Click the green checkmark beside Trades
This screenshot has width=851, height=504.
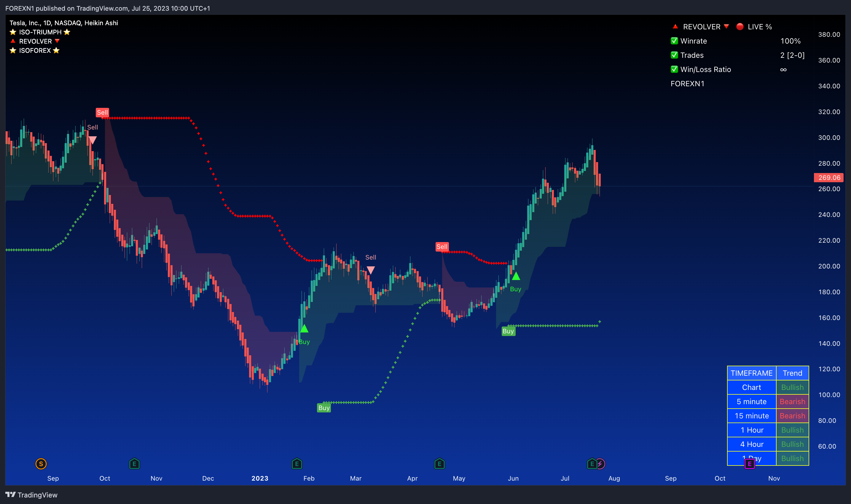point(674,55)
